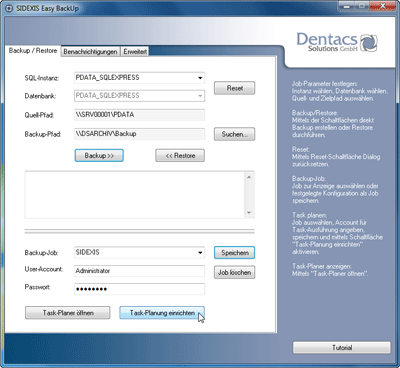
Task: Save job with Speichern button
Action: point(234,253)
